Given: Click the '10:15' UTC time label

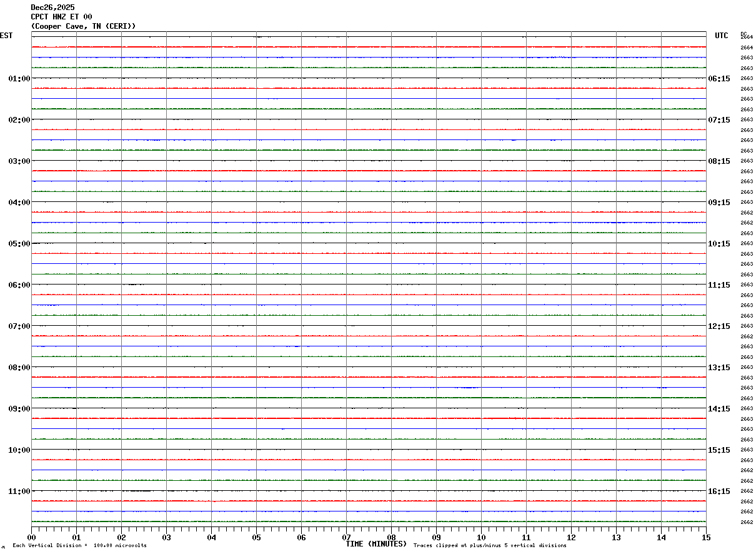Looking at the screenshot, I should [x=719, y=244].
